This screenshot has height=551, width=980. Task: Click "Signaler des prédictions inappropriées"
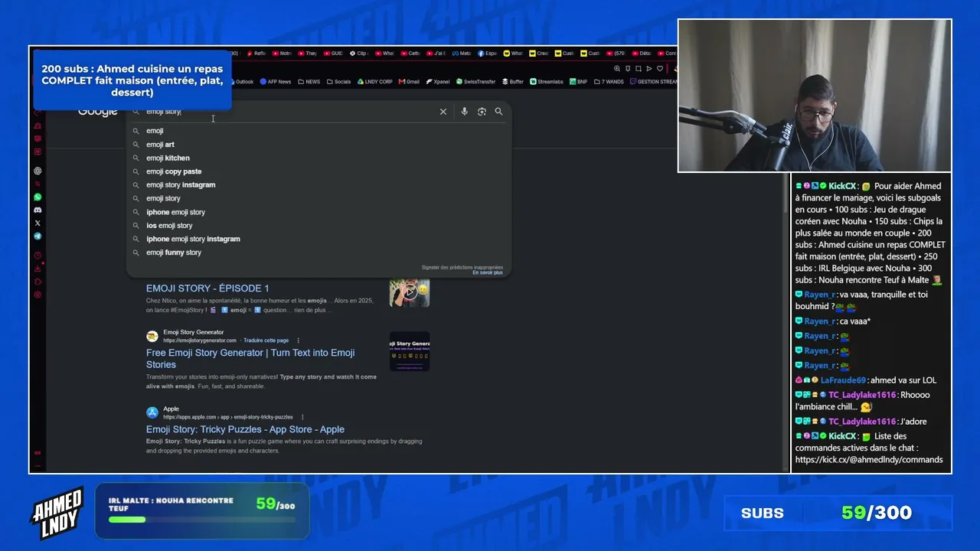coord(462,267)
